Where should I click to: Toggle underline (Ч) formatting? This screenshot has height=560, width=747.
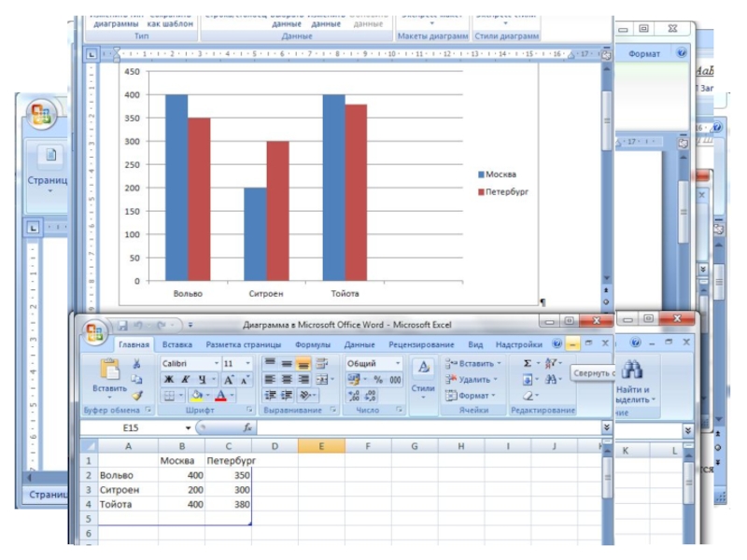(x=202, y=380)
